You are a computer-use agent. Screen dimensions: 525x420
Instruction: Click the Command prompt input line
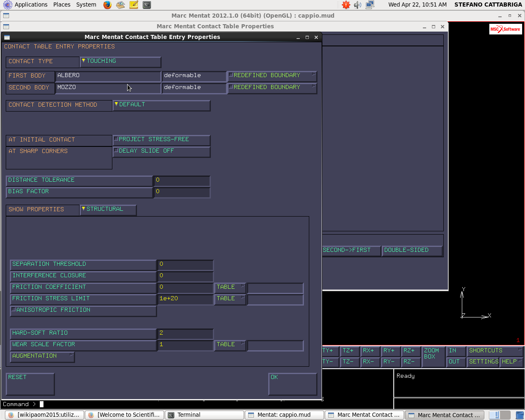197,404
